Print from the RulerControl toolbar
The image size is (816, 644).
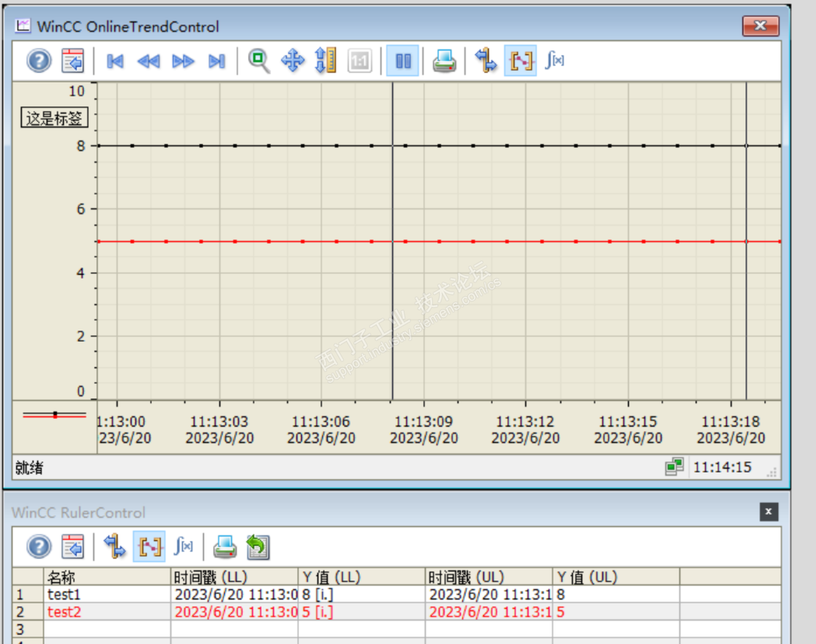(x=225, y=547)
